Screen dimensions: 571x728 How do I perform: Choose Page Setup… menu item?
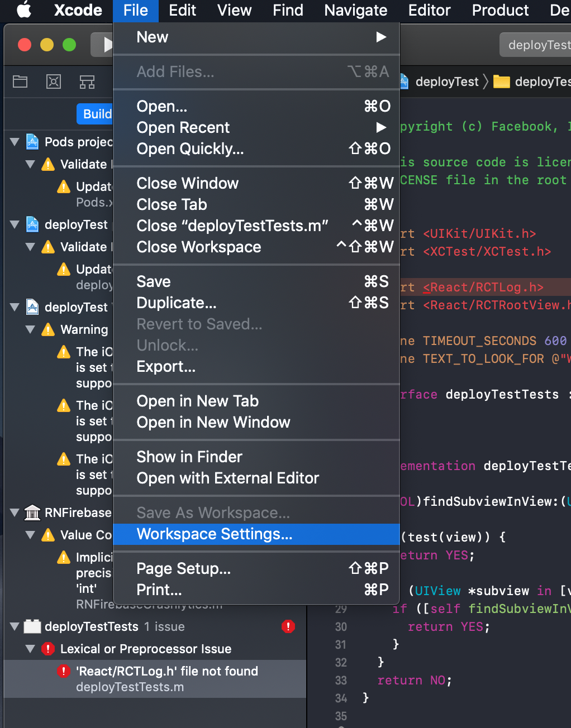click(x=256, y=569)
